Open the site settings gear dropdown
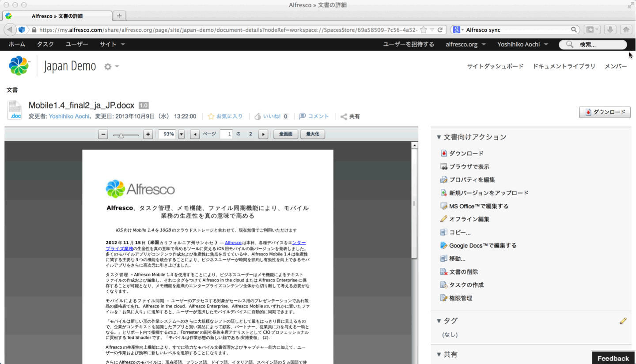 [x=111, y=67]
